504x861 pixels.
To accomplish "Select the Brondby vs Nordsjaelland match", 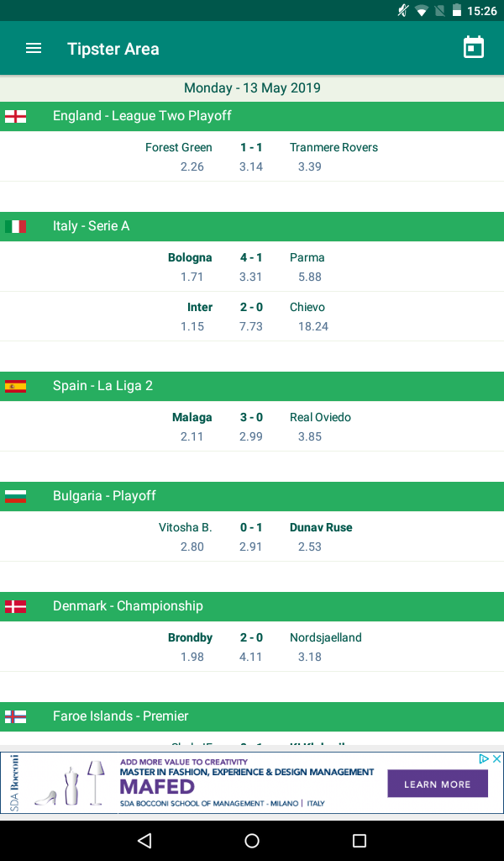I will [252, 647].
